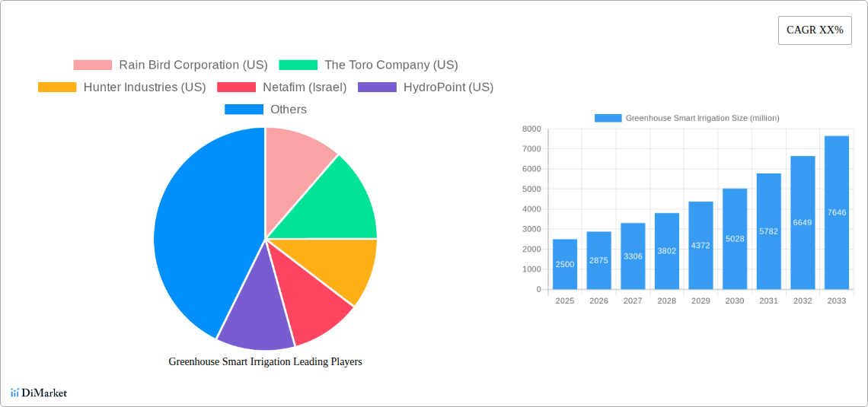This screenshot has width=868, height=407.
Task: Select the blue Others pie slice
Action: pyautogui.click(x=198, y=228)
